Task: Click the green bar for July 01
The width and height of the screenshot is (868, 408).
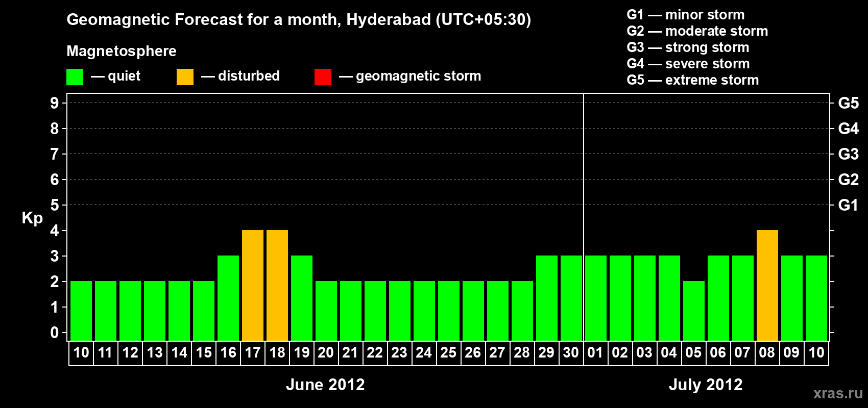Action: click(596, 298)
